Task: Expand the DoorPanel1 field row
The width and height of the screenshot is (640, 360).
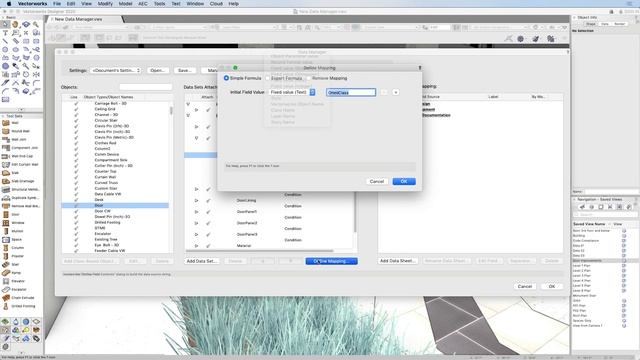Action: [x=196, y=212]
